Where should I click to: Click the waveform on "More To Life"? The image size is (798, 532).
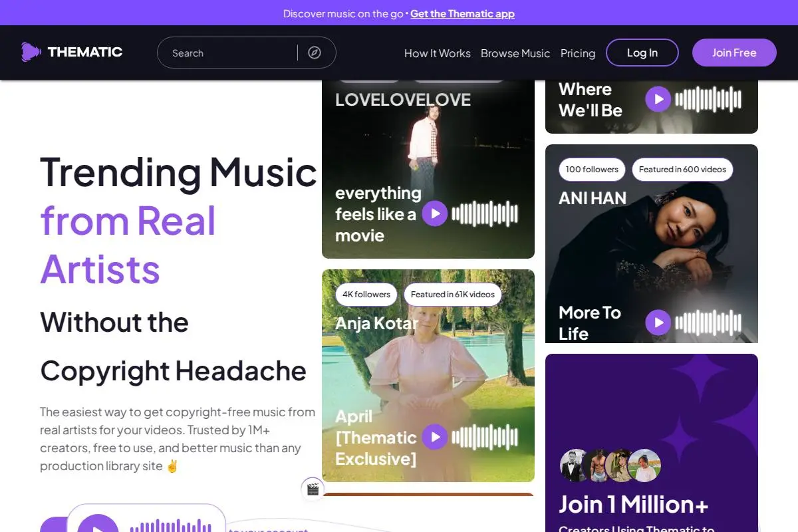coord(708,323)
